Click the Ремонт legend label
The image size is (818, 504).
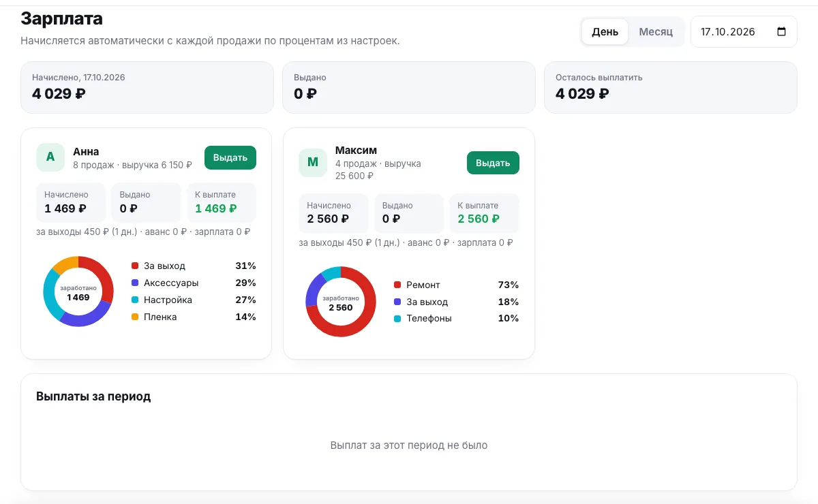tap(423, 285)
